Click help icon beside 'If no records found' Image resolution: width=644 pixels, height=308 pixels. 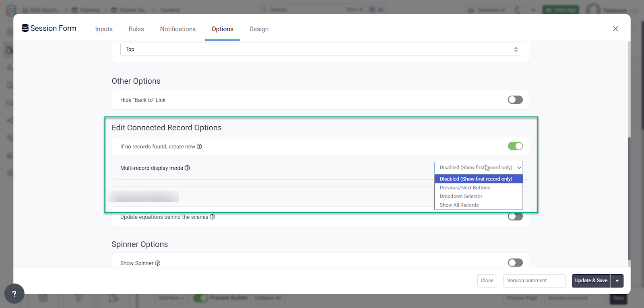199,147
